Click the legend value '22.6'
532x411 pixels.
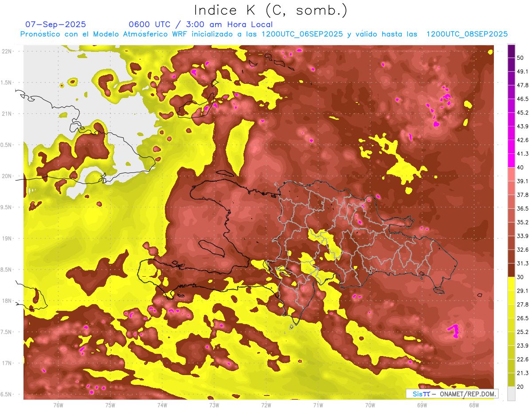[x=522, y=360]
